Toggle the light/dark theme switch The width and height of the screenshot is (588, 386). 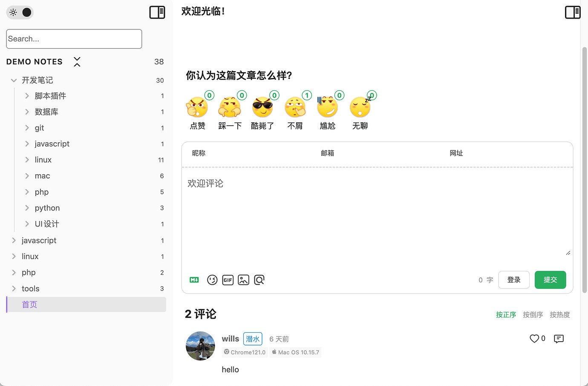tap(20, 12)
